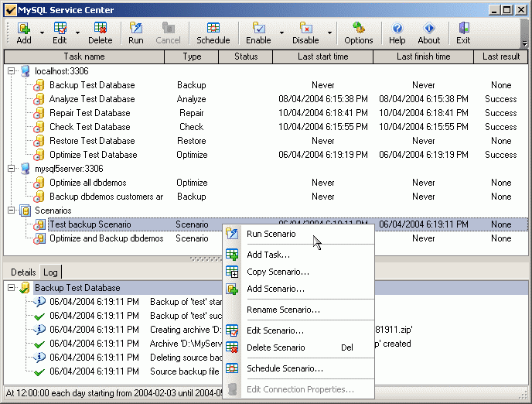Viewport: 532px width, 404px height.
Task: Open the Schedule toolbar icon
Action: [x=213, y=28]
